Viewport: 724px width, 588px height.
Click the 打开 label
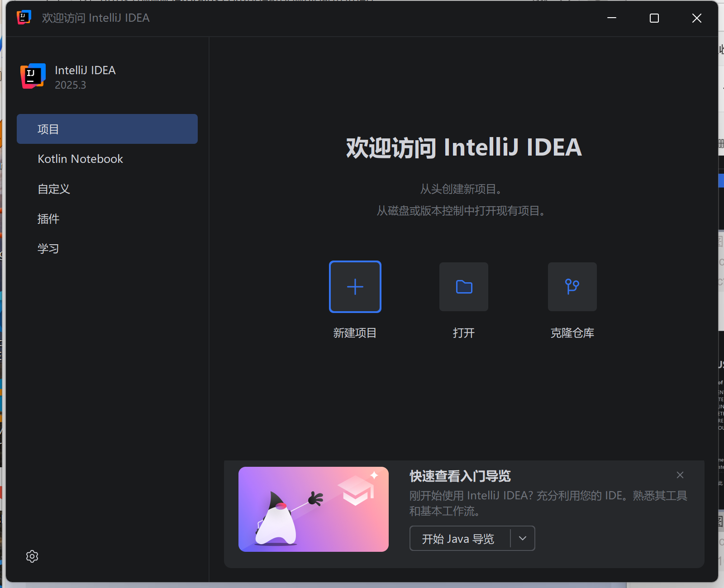(464, 333)
